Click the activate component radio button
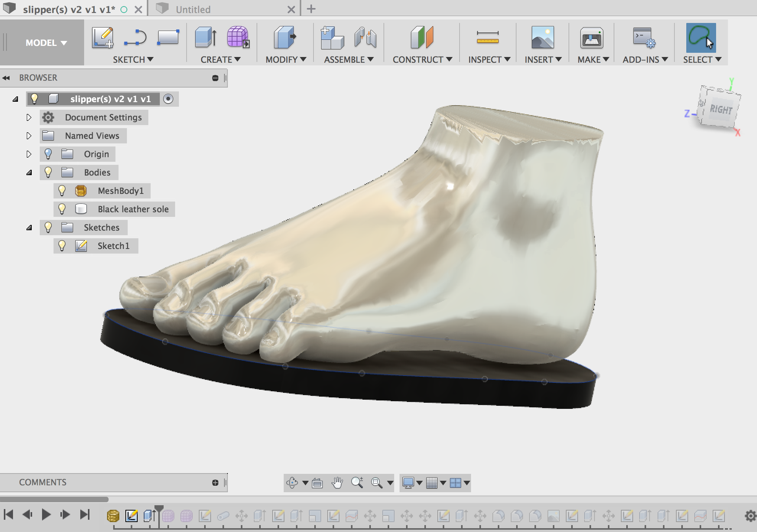This screenshot has height=532, width=757. (168, 99)
